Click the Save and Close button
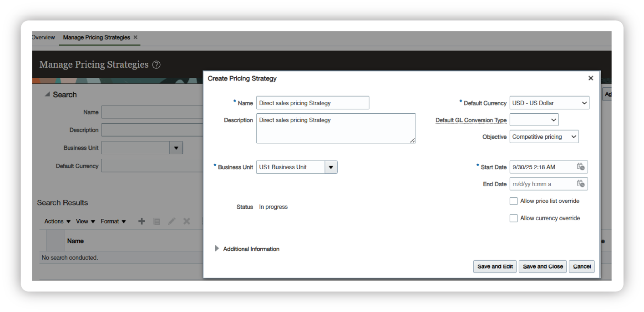 coord(542,267)
